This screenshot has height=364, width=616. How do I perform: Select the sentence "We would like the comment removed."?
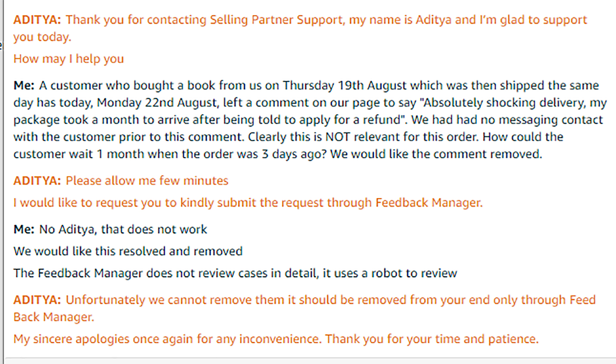pos(436,154)
